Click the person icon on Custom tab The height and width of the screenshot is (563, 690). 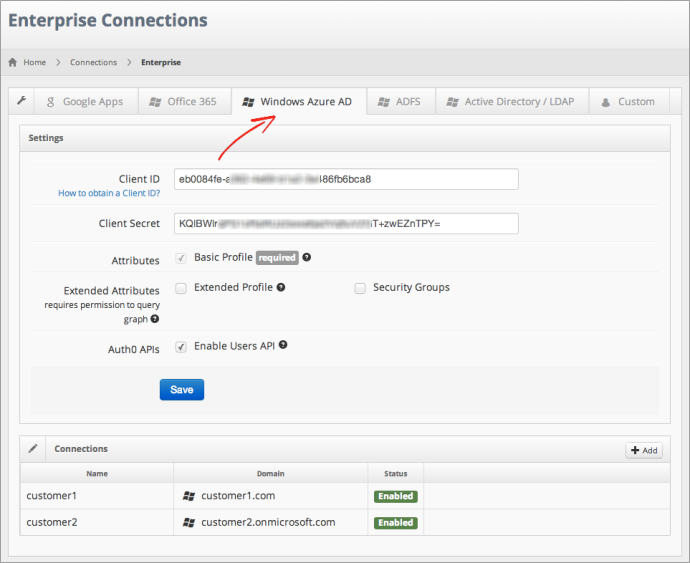(606, 102)
